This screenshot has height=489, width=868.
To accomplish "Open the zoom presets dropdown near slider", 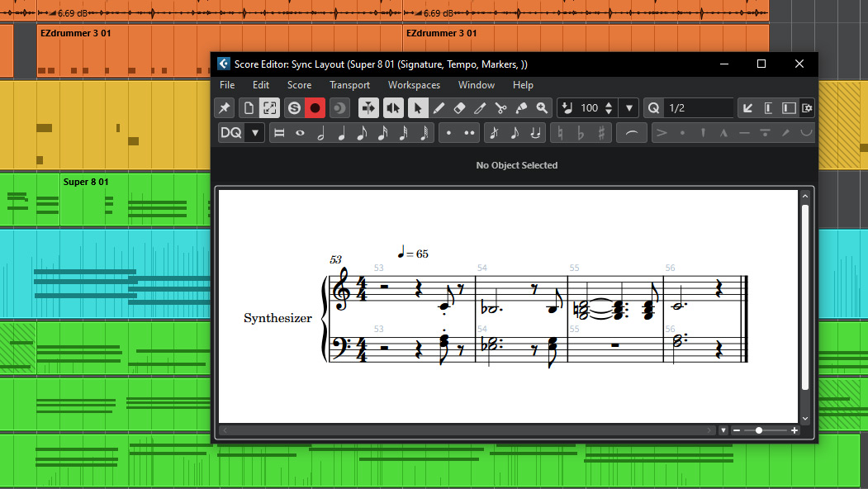I will pos(723,430).
